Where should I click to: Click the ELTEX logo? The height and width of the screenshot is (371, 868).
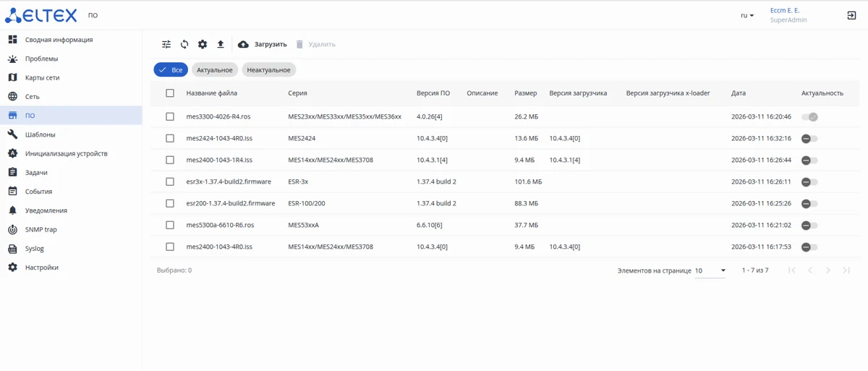tap(41, 14)
